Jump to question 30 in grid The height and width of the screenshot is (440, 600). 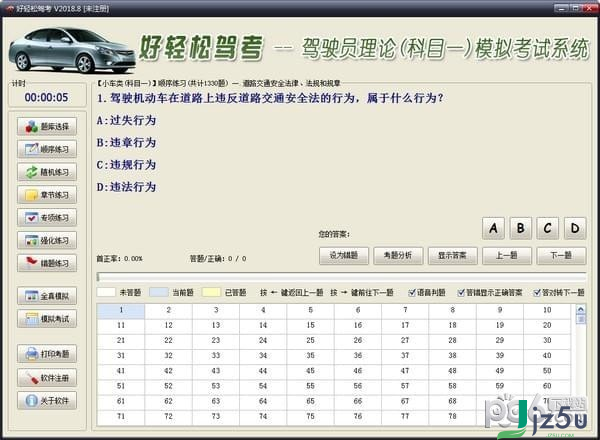click(x=547, y=341)
